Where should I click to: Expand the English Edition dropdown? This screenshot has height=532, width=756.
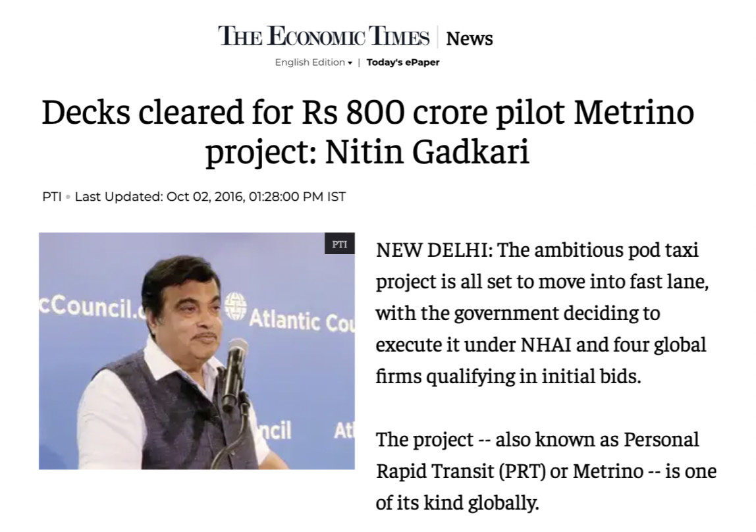coord(313,63)
